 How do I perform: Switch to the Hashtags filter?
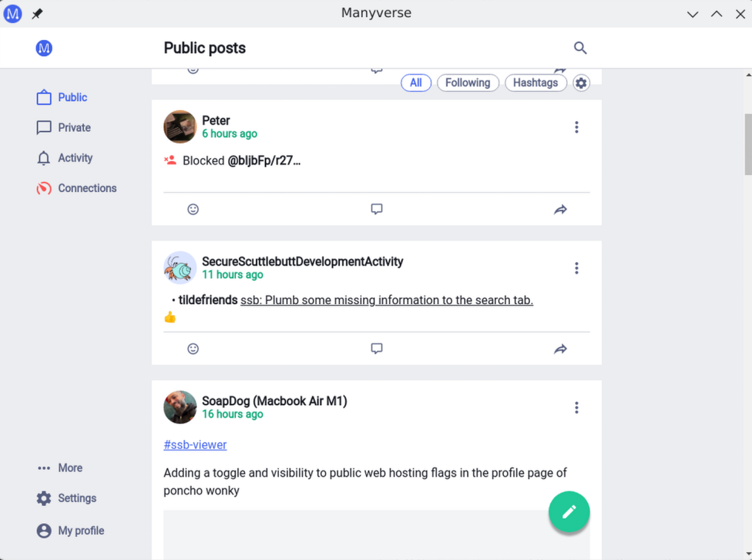click(536, 83)
